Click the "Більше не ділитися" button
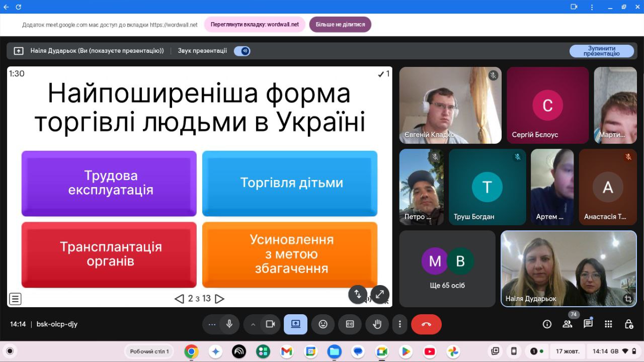This screenshot has width=644, height=362. coord(340,24)
